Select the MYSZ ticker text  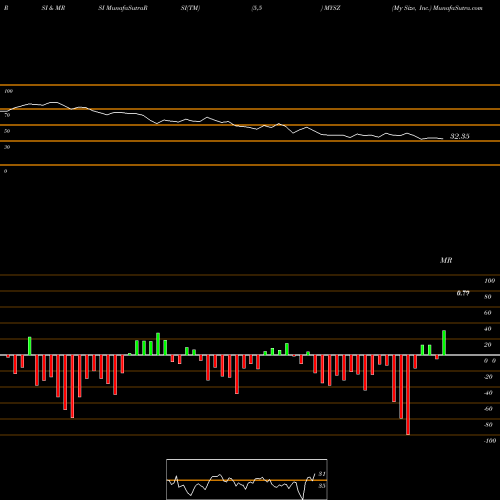[x=332, y=8]
